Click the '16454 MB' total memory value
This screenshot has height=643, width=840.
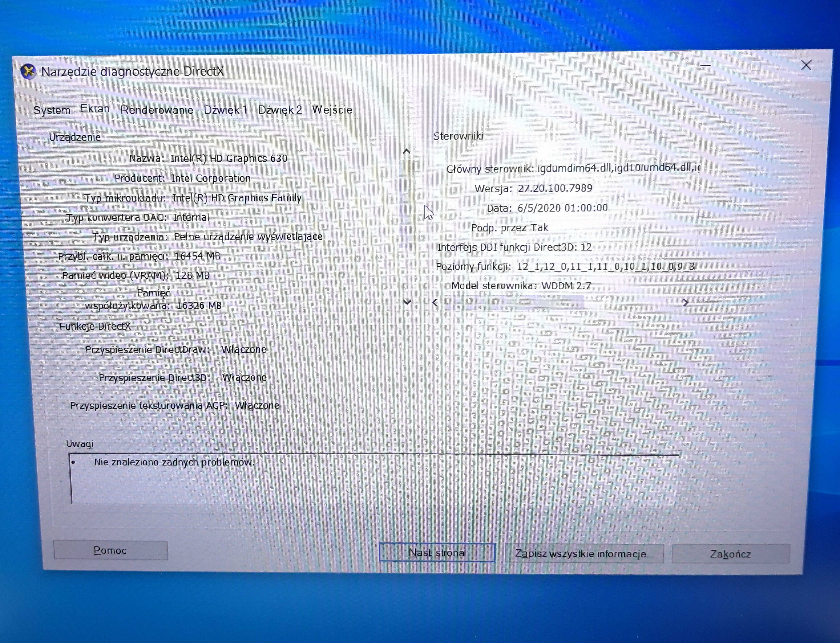tap(197, 256)
